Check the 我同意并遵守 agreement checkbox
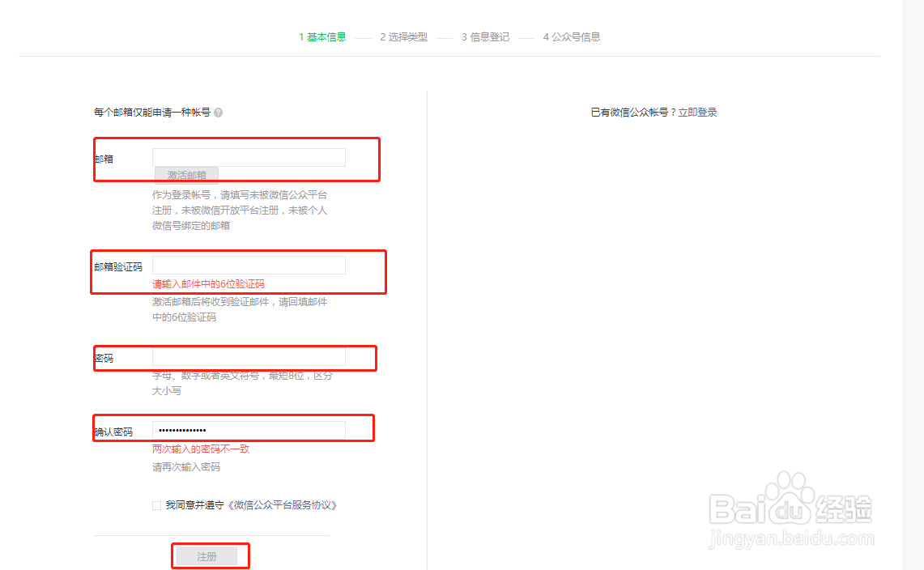This screenshot has height=570, width=924. pos(157,505)
